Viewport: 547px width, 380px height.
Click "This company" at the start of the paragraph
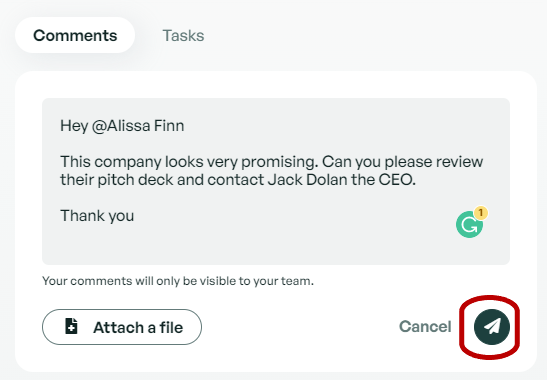(111, 162)
